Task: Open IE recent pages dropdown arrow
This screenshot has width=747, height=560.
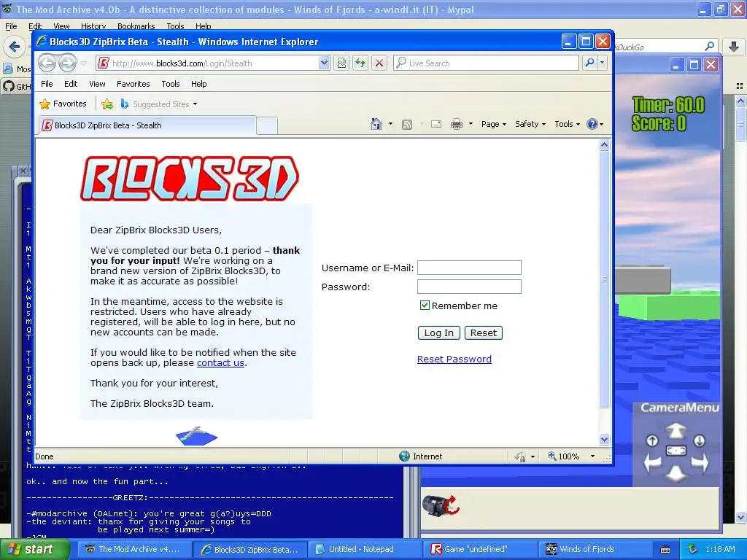Action: pos(84,63)
